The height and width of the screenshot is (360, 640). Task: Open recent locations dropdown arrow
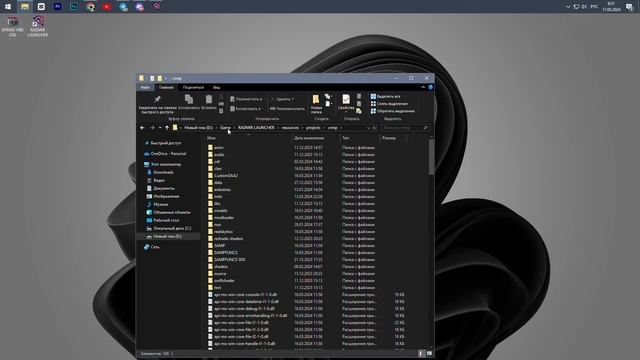pyautogui.click(x=160, y=128)
